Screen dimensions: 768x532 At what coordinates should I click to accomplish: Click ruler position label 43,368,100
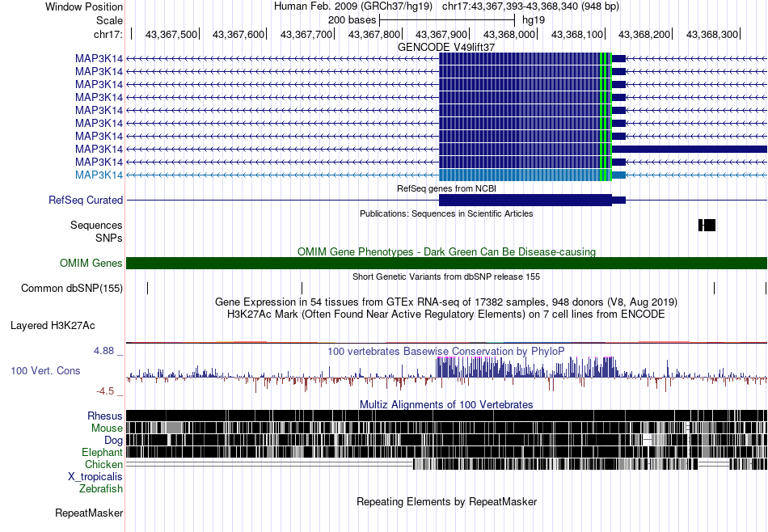point(577,34)
